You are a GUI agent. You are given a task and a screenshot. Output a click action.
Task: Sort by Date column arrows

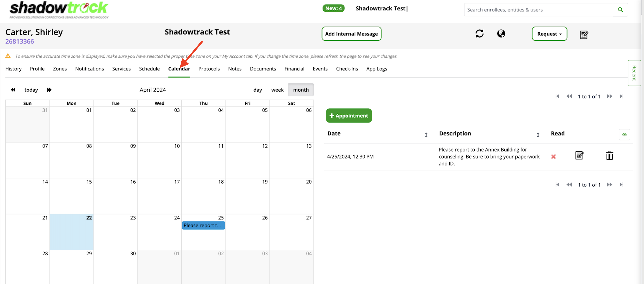tap(426, 135)
